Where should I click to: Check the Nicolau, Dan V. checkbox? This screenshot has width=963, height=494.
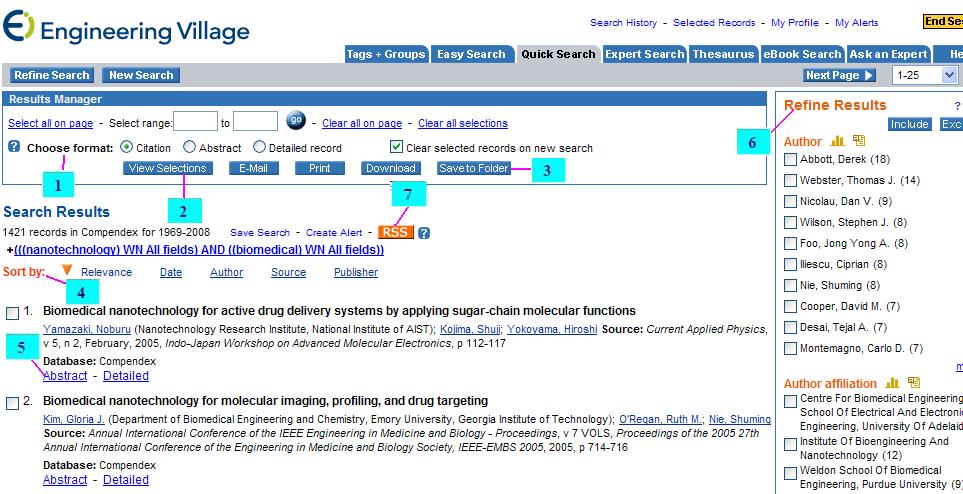coord(790,202)
